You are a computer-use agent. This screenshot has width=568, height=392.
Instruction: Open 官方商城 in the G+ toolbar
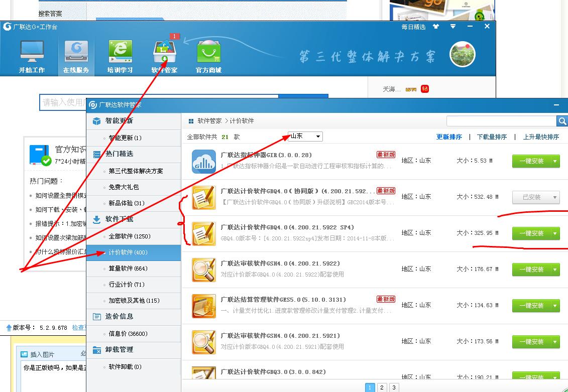(x=208, y=56)
